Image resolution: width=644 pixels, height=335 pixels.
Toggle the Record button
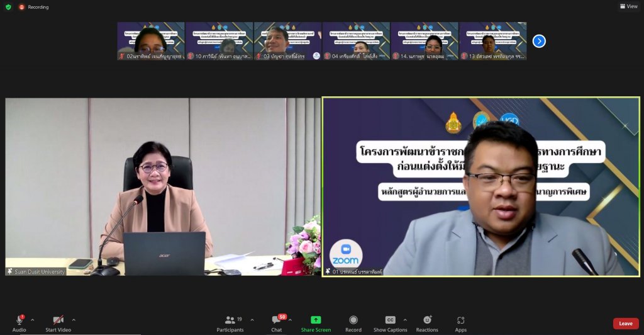click(x=353, y=321)
